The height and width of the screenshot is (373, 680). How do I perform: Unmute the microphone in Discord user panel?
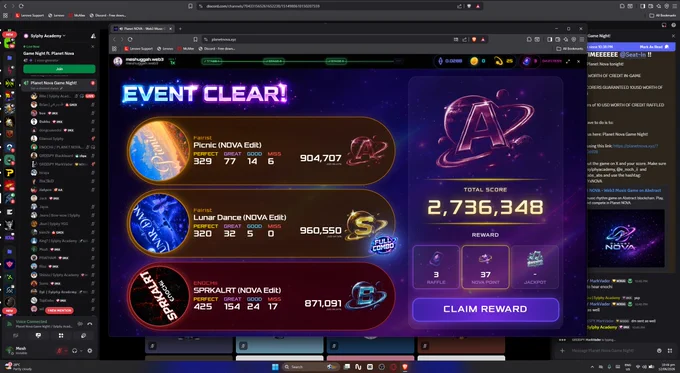click(59, 350)
